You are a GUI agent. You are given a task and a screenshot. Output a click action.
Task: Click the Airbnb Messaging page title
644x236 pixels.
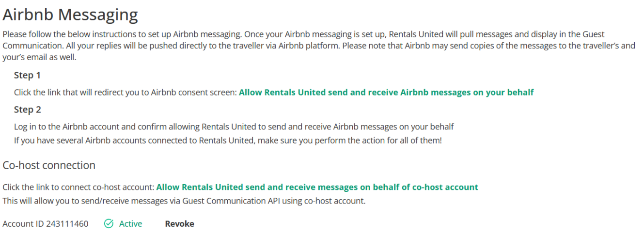[70, 15]
